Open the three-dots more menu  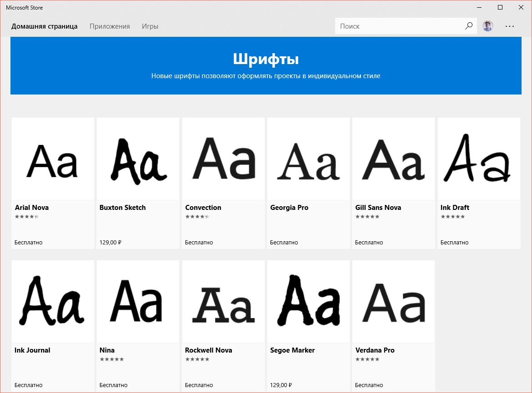coord(510,26)
